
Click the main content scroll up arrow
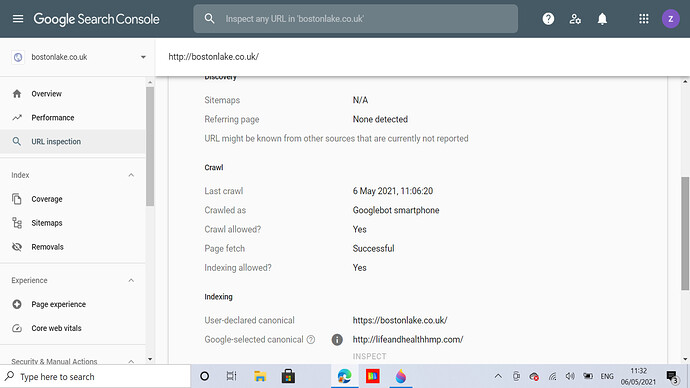(685, 82)
